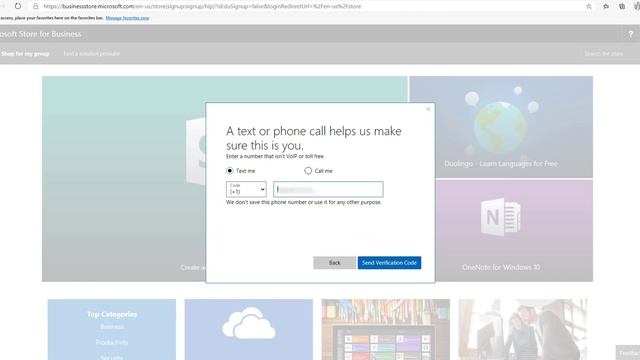Open Find a solution provider tab
Image resolution: width=640 pixels, height=360 pixels.
91,53
